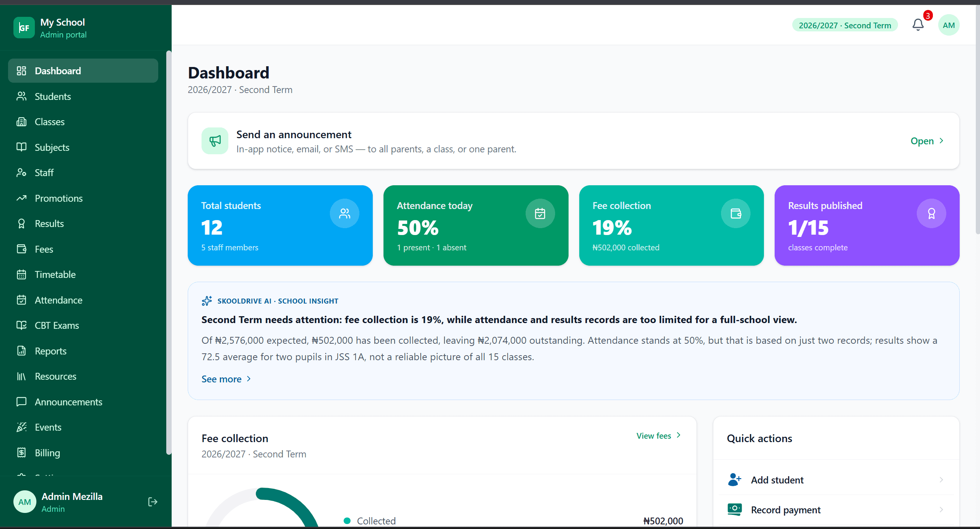Click the Billing receipt icon in sidebar
The width and height of the screenshot is (980, 529).
[x=21, y=452]
